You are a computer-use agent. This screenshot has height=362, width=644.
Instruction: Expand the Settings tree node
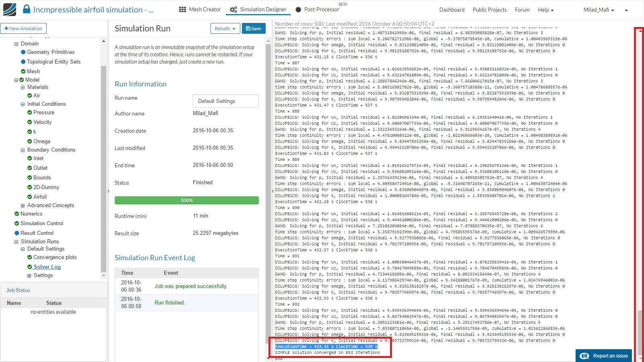click(x=29, y=276)
